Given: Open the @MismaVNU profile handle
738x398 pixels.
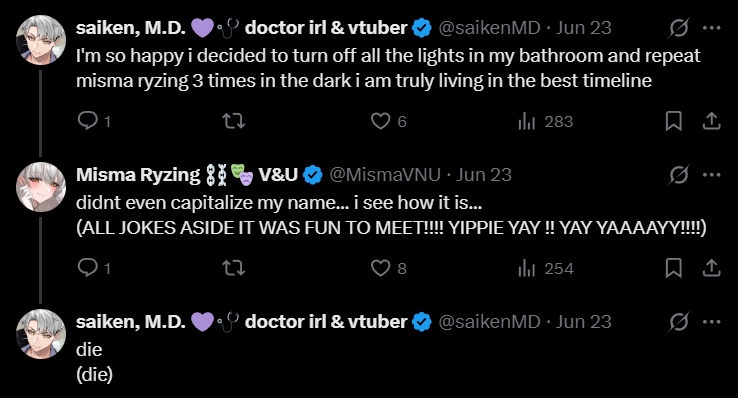Looking at the screenshot, I should (x=385, y=175).
